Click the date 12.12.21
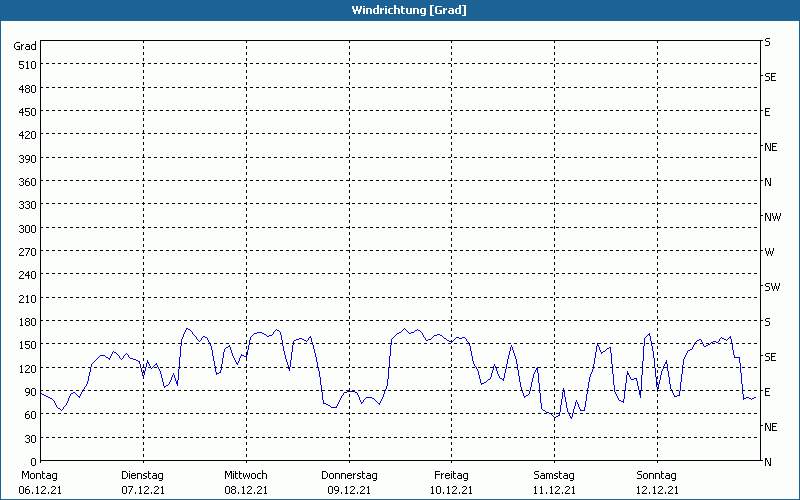800x500 pixels. pyautogui.click(x=657, y=490)
